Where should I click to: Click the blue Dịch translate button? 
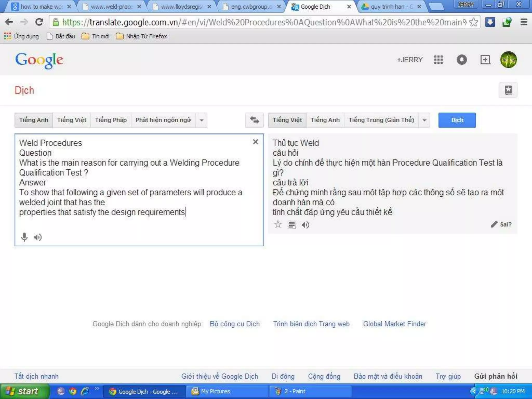click(457, 120)
